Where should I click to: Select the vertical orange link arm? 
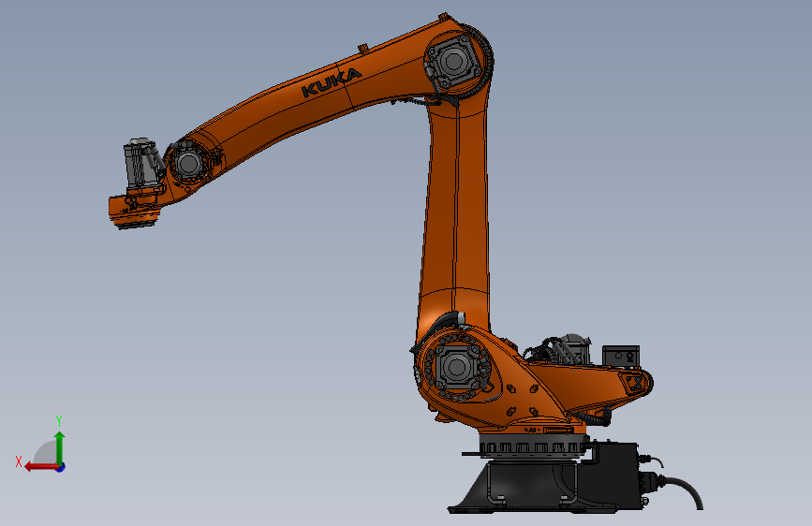click(454, 212)
